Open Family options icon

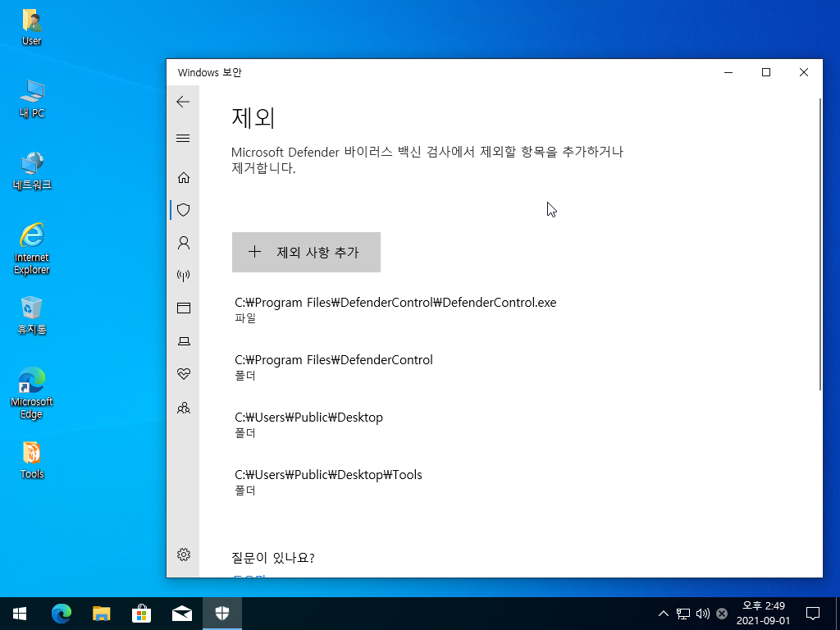point(184,409)
